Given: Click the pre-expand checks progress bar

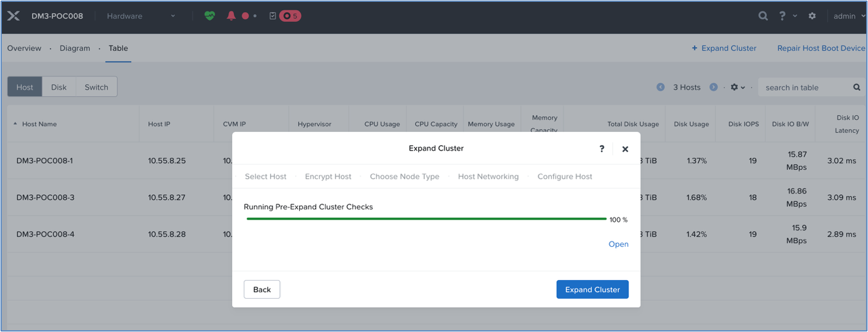Looking at the screenshot, I should pos(427,219).
